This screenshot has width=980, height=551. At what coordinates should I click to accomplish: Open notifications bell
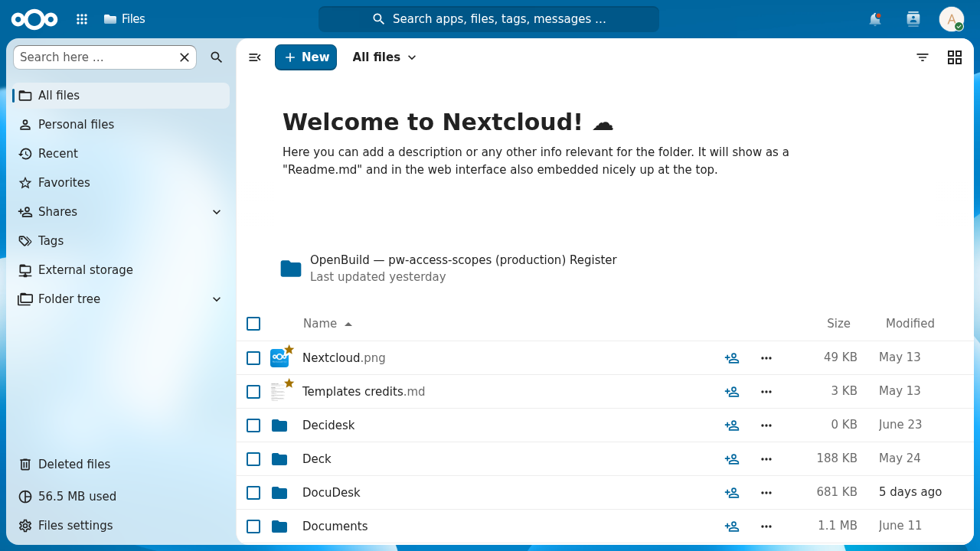[875, 19]
